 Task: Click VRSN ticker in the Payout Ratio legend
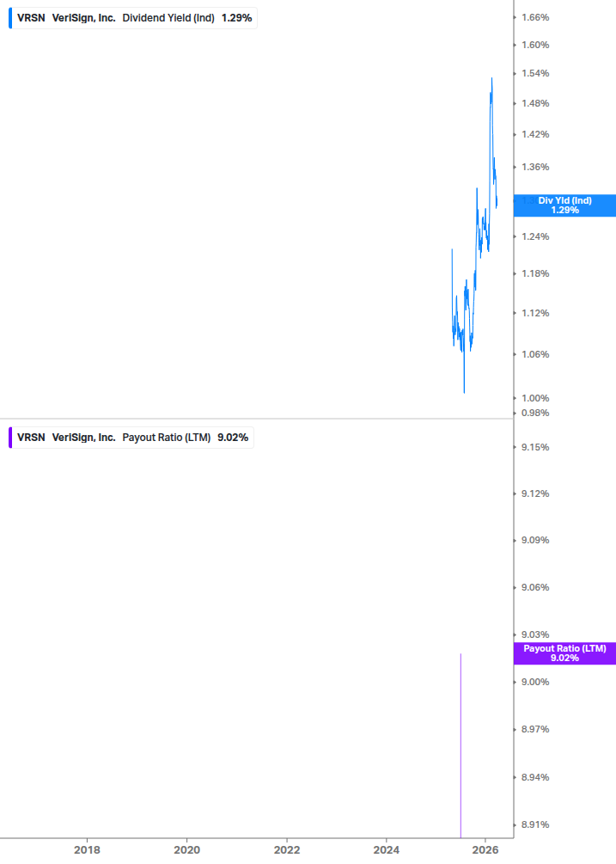click(x=31, y=438)
